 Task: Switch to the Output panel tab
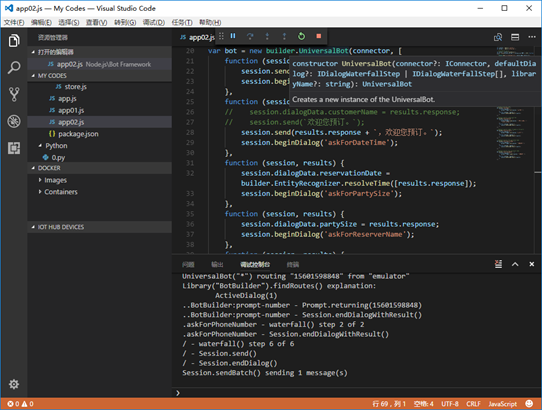click(217, 264)
